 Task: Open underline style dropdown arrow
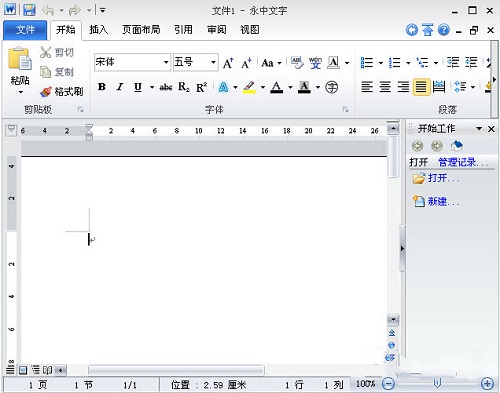(152, 87)
